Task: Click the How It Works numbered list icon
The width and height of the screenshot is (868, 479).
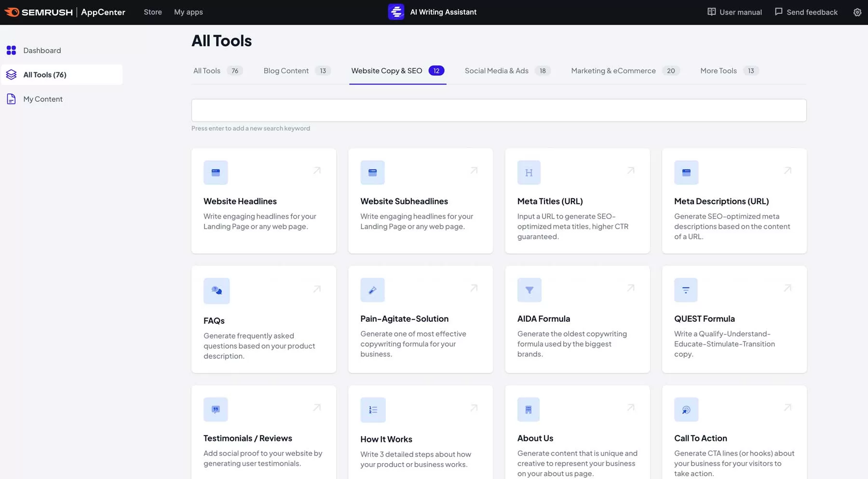Action: 373,410
